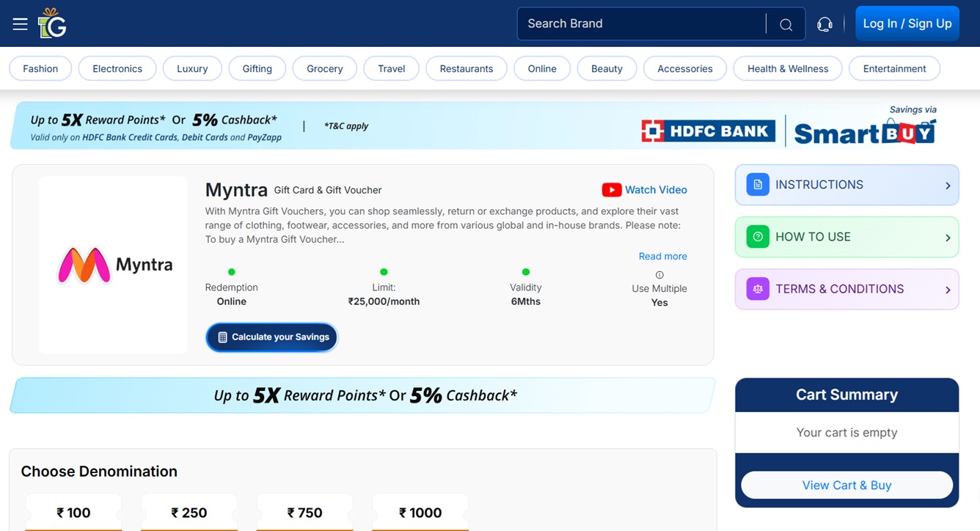
Task: Choose the ₹ 1000 denomination
Action: [420, 512]
